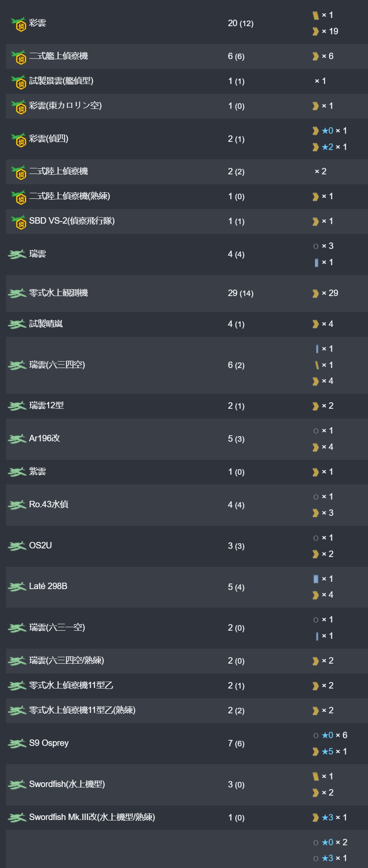Click the recon icon beside SBD VS-2(偵察飛行隊)

18,221
